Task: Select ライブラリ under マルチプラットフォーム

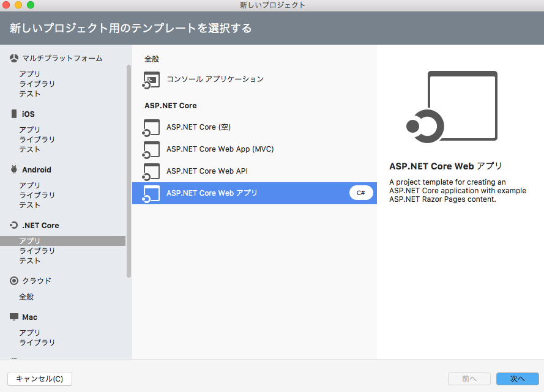Action: click(x=37, y=84)
